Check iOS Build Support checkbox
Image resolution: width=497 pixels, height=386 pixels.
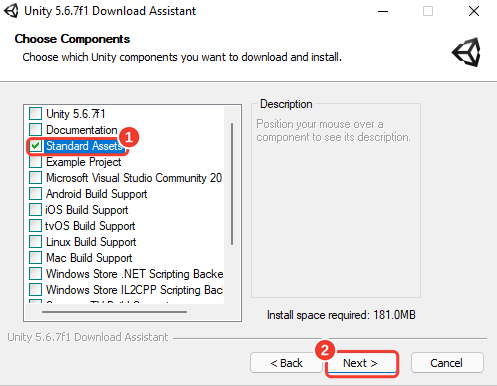tap(35, 210)
